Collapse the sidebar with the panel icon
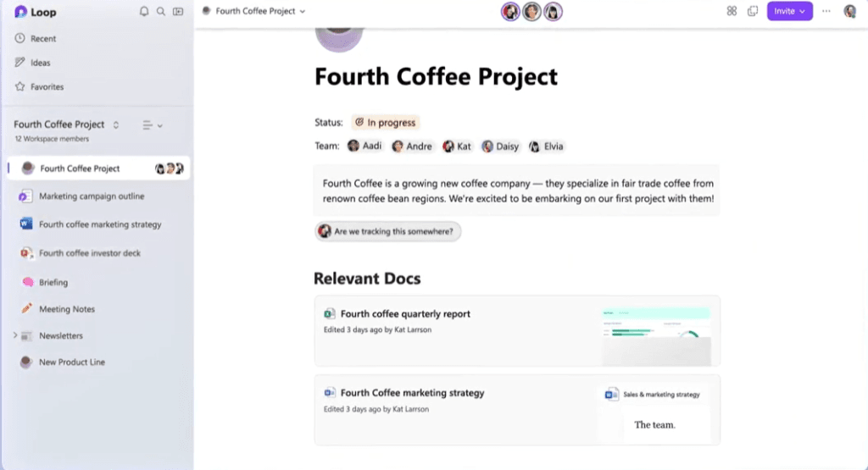 [x=178, y=12]
